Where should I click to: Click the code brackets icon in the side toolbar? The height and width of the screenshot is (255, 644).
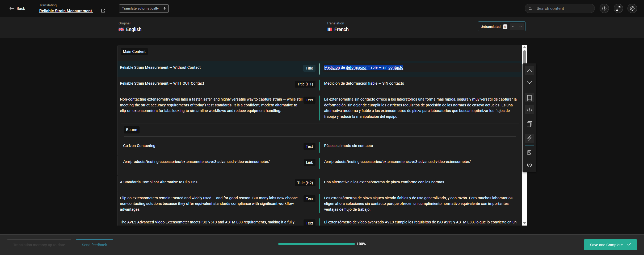pos(529,110)
